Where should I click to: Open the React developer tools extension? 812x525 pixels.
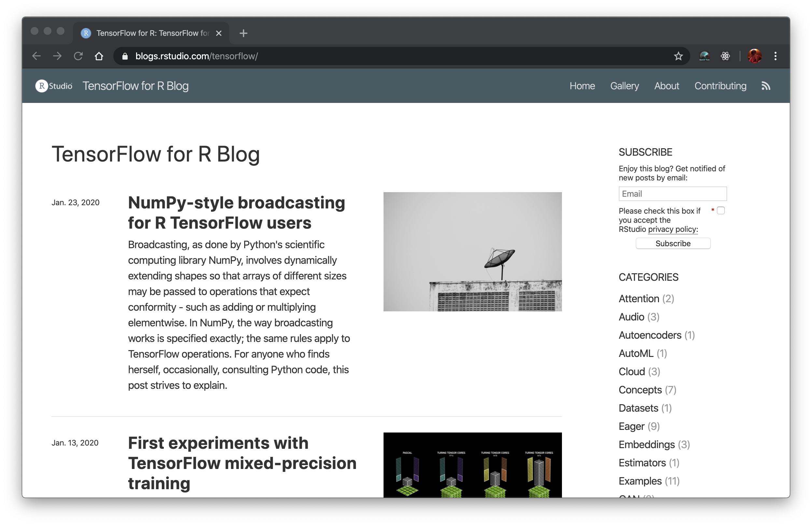(x=725, y=56)
